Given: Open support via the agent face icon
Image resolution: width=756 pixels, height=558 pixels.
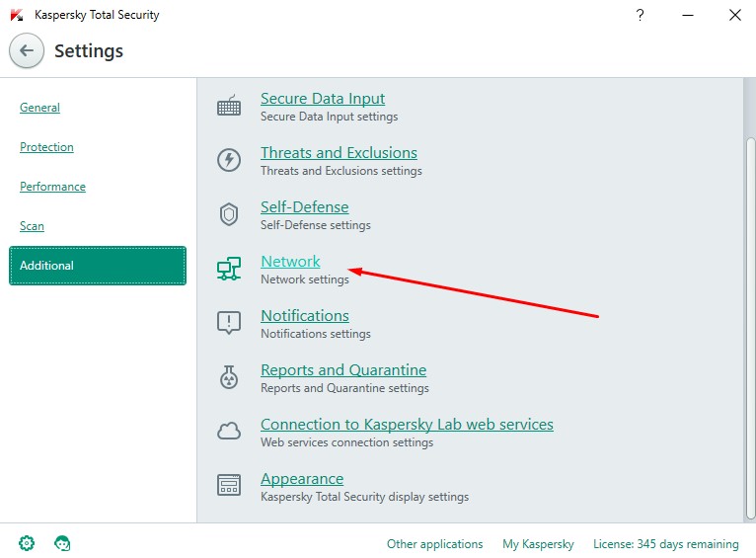Looking at the screenshot, I should [62, 543].
